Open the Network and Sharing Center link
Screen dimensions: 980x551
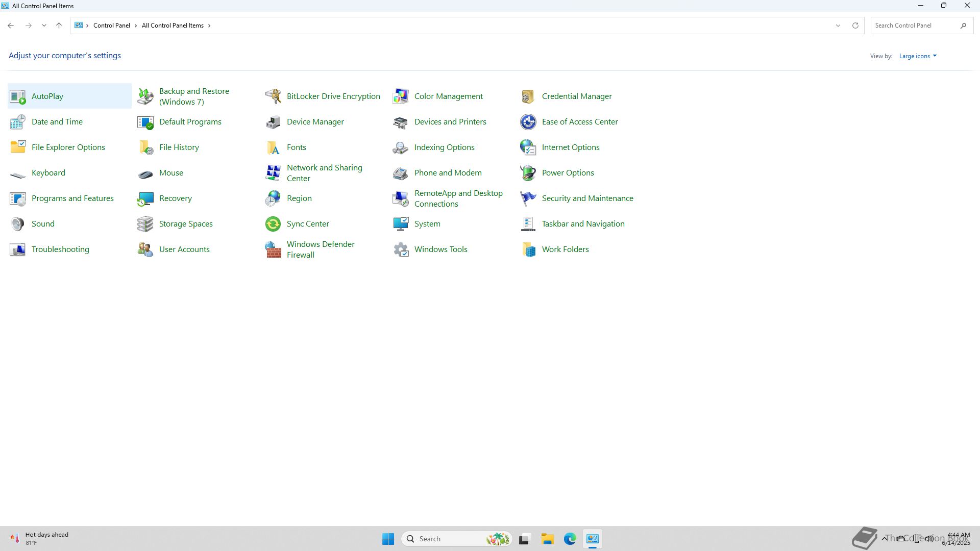[324, 173]
